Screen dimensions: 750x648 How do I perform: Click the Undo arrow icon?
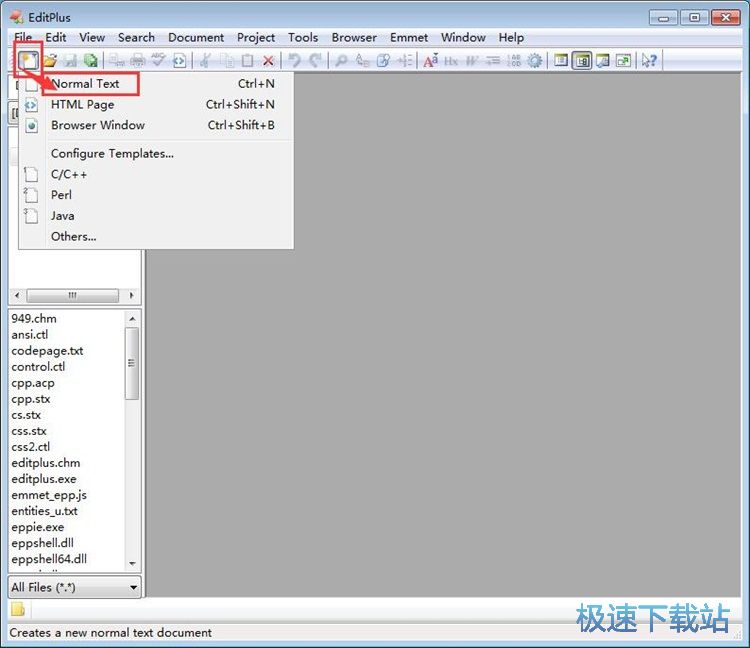(294, 61)
